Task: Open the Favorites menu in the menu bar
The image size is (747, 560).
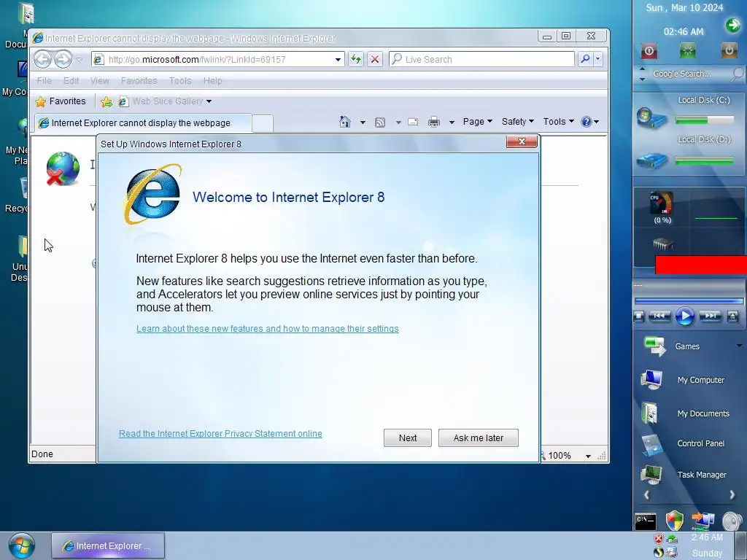Action: point(139,80)
